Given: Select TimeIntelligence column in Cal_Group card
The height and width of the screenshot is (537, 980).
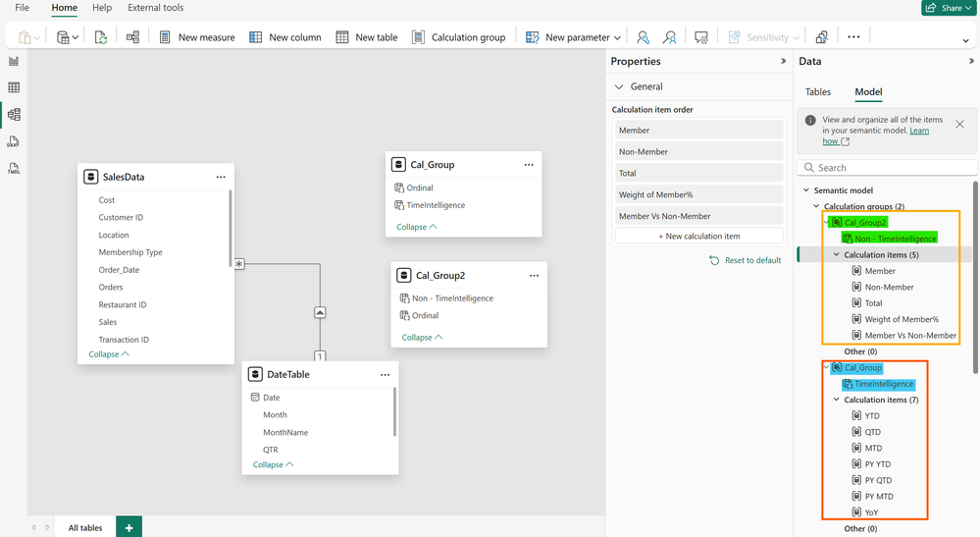Looking at the screenshot, I should coord(436,205).
